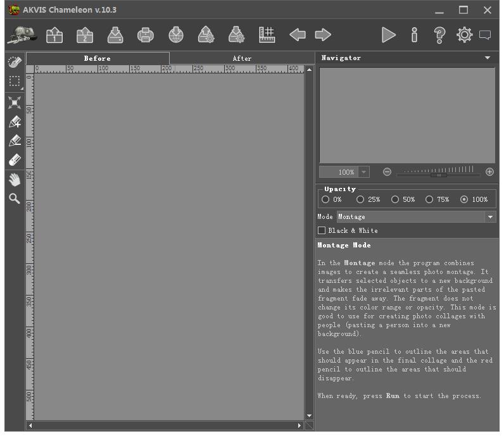Select the rectangular marquee selection tool
504x436 pixels.
15,81
